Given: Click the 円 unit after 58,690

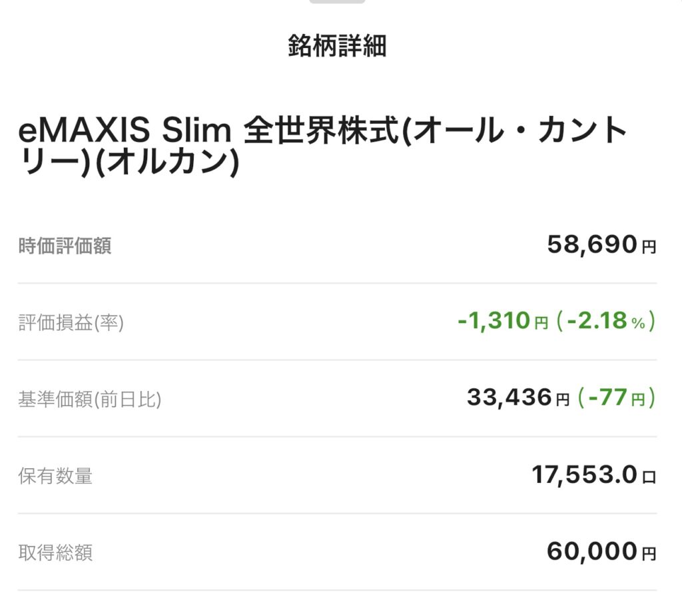Looking at the screenshot, I should (649, 248).
